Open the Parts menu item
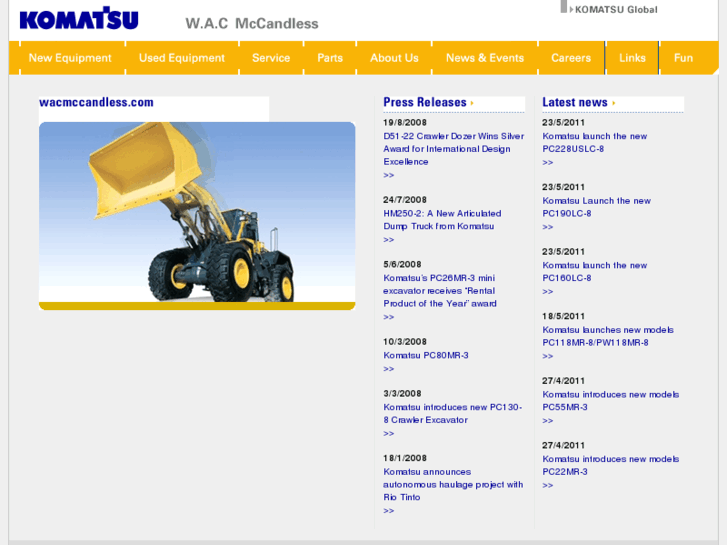The width and height of the screenshot is (727, 545). coord(330,58)
